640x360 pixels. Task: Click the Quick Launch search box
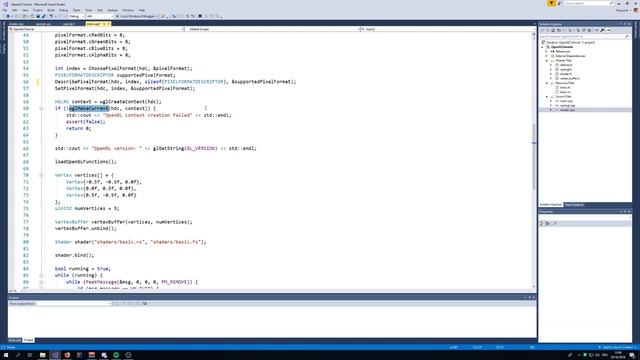coord(588,3)
